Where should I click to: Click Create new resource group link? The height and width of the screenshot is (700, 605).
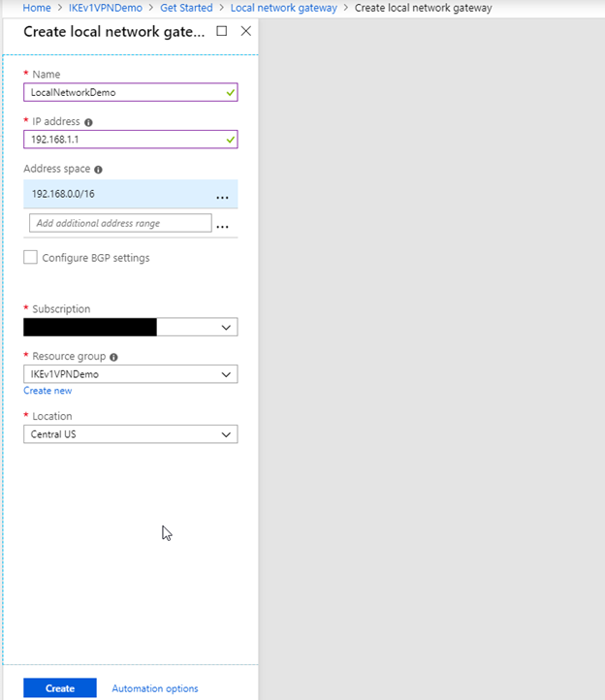tap(48, 391)
